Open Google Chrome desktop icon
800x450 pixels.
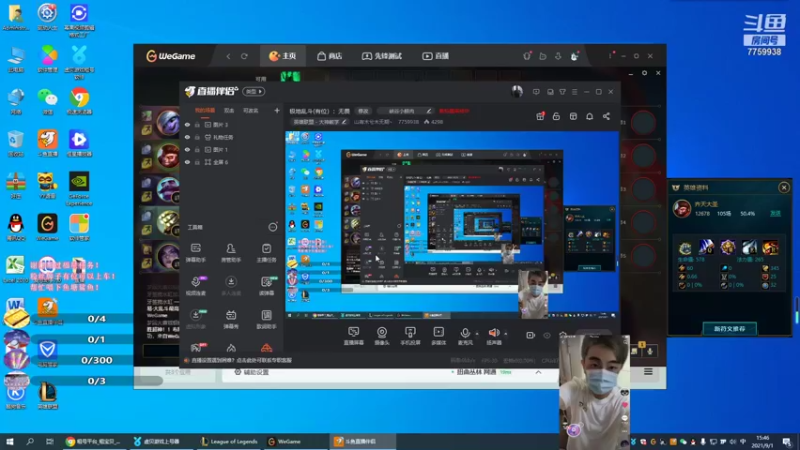[79, 101]
